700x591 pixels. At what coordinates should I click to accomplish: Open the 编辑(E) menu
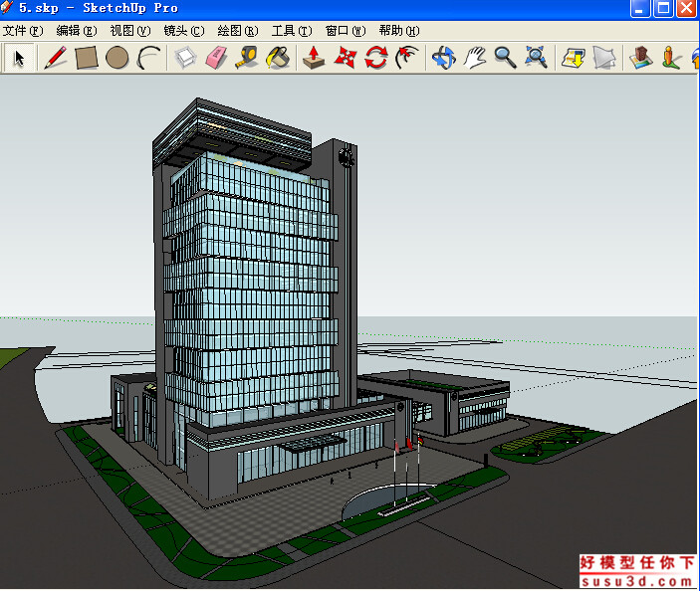click(77, 31)
